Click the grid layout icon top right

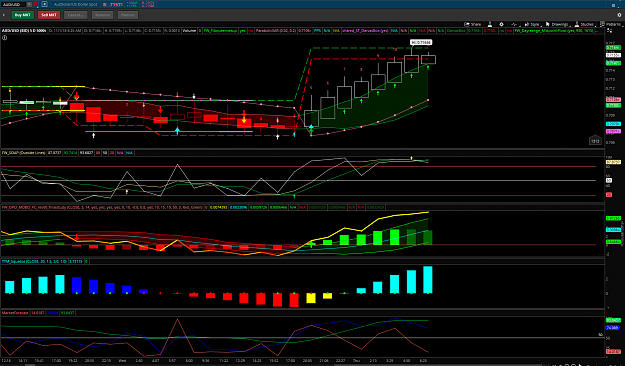pyautogui.click(x=613, y=5)
